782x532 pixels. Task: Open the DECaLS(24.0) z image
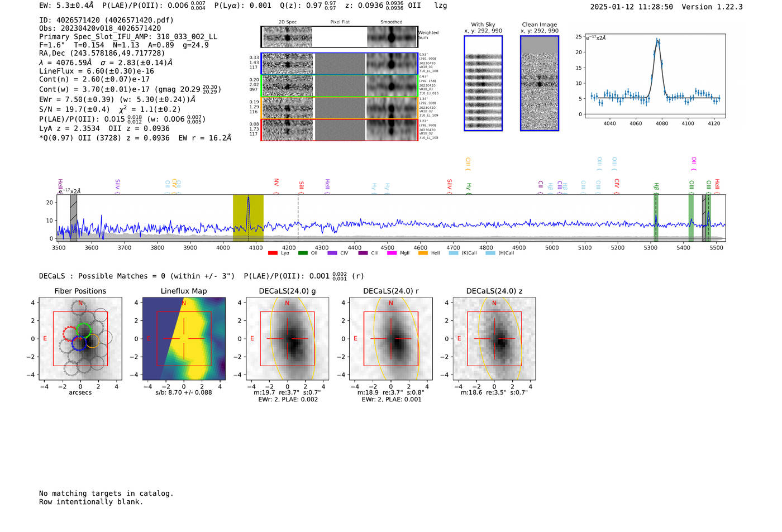coord(494,339)
